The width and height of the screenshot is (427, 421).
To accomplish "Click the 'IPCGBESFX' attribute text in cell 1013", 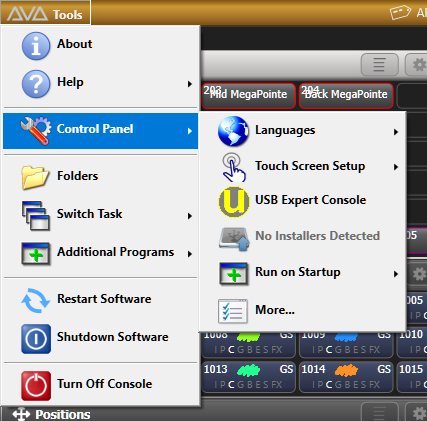I will 248,385.
